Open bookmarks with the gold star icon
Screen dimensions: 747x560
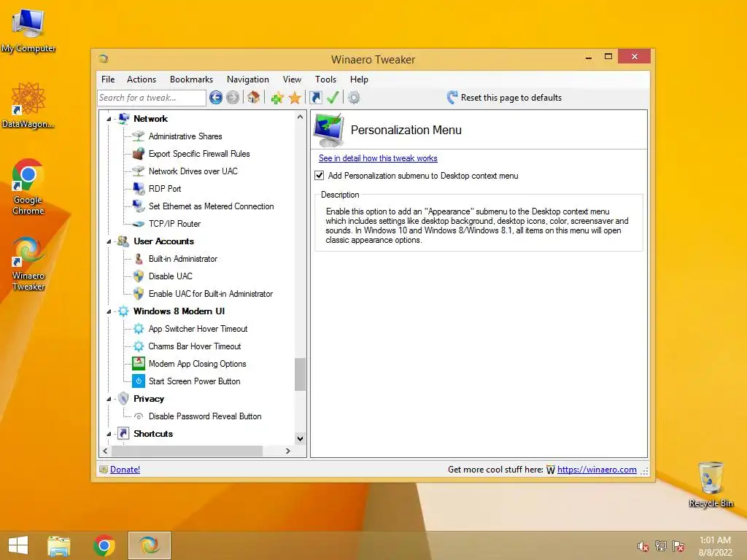click(x=295, y=98)
